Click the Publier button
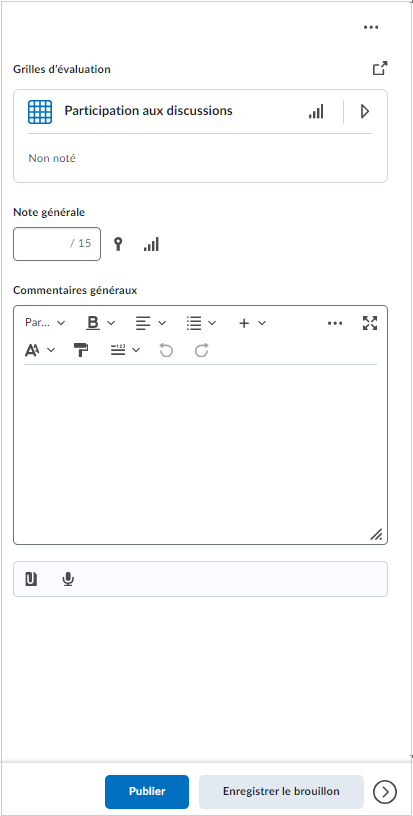 point(147,792)
